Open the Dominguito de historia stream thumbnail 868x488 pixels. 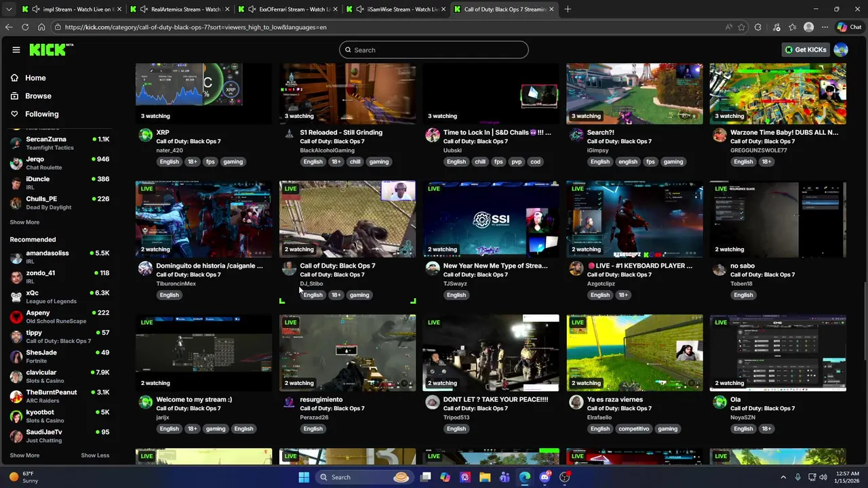pos(203,219)
